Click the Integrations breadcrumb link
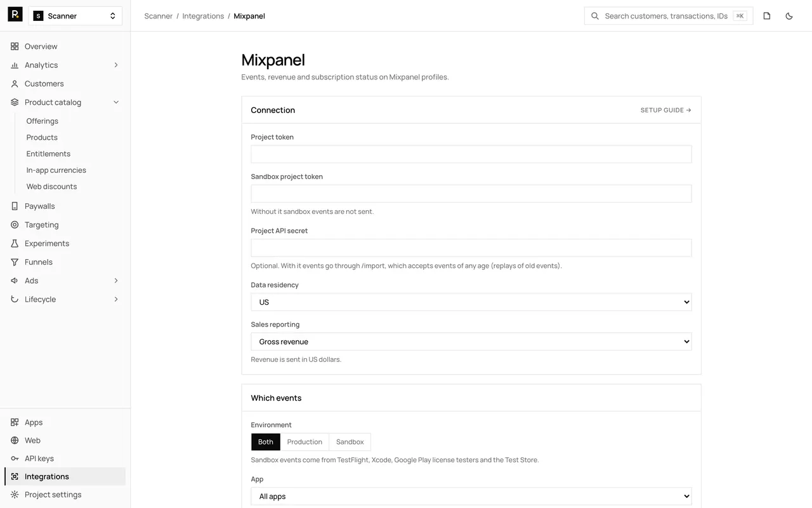 pos(203,16)
